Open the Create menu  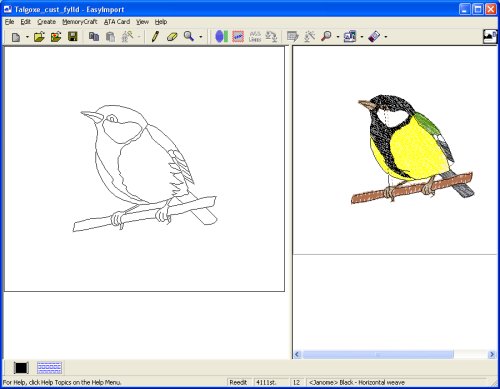pos(47,22)
